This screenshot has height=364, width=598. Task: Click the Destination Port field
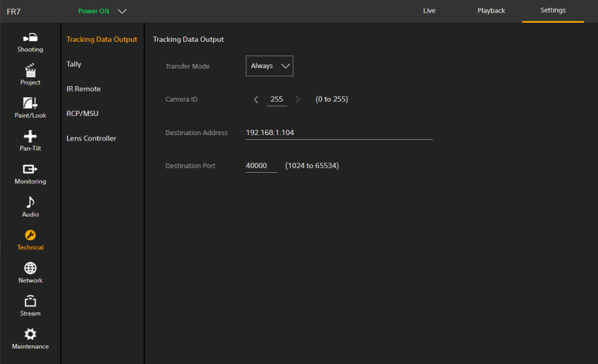(x=261, y=166)
